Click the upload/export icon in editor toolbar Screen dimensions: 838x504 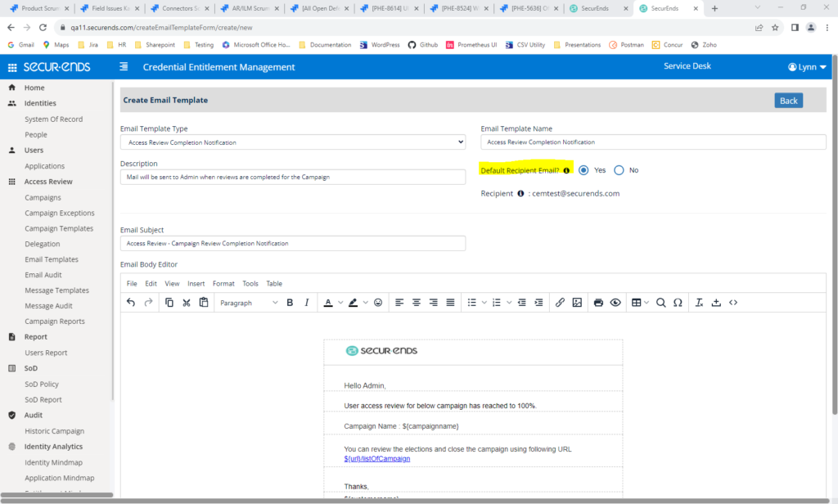pos(716,303)
